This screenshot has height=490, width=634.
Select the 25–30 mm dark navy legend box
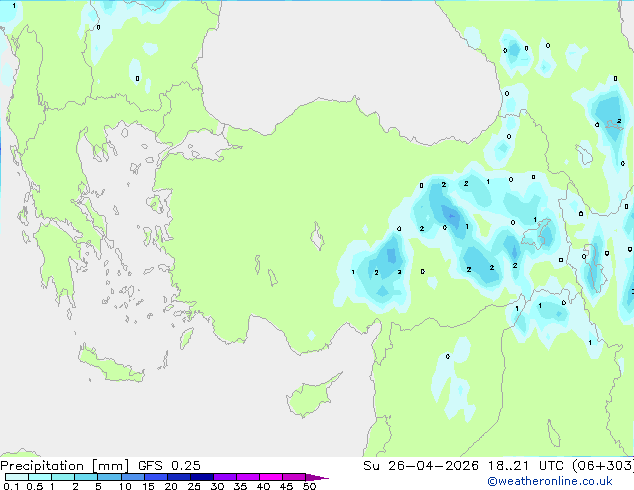pyautogui.click(x=201, y=477)
